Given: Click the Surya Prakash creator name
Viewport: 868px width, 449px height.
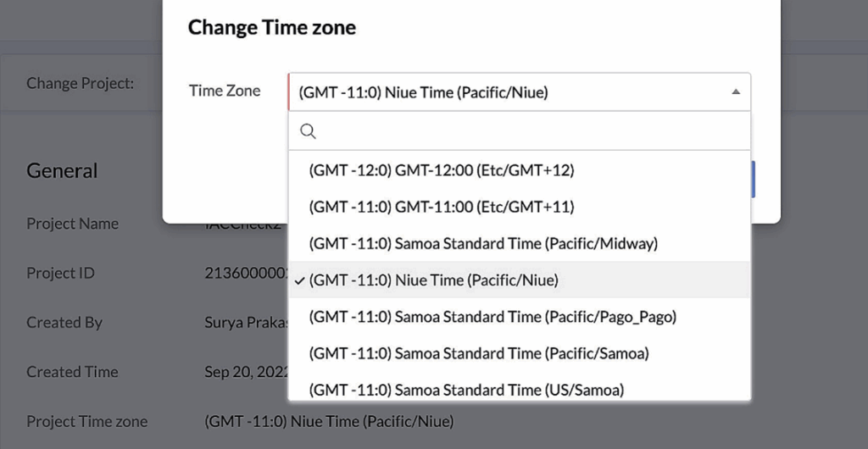Looking at the screenshot, I should (x=246, y=323).
